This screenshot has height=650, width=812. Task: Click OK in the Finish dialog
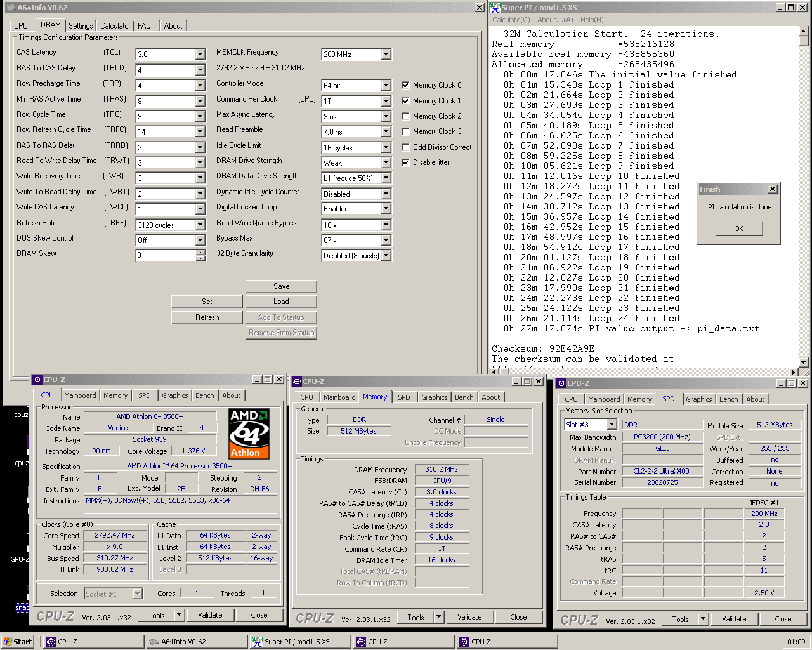[738, 229]
